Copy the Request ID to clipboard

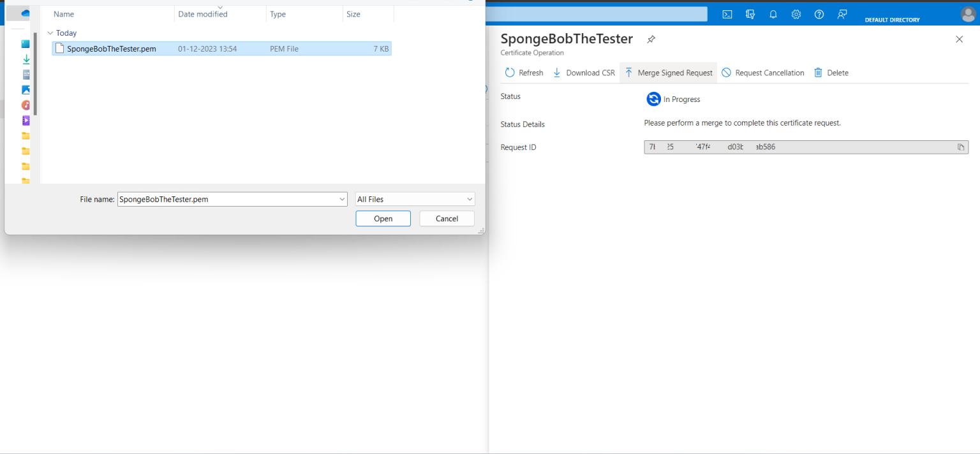point(960,147)
